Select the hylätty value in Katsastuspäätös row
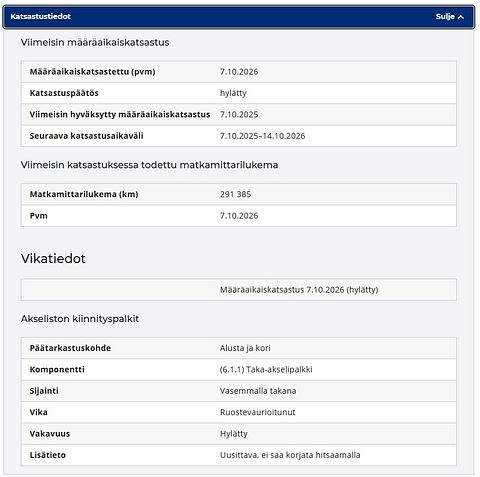The width and height of the screenshot is (480, 477). [233, 93]
